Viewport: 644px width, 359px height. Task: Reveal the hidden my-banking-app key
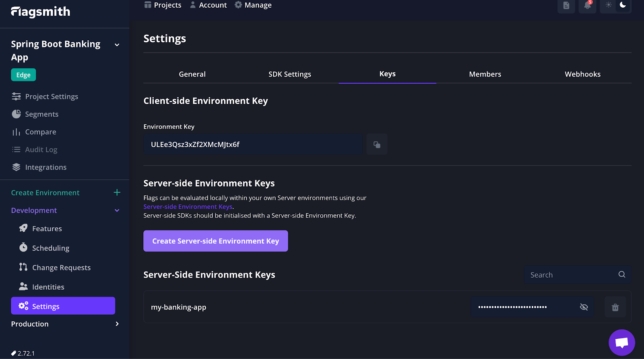584,307
